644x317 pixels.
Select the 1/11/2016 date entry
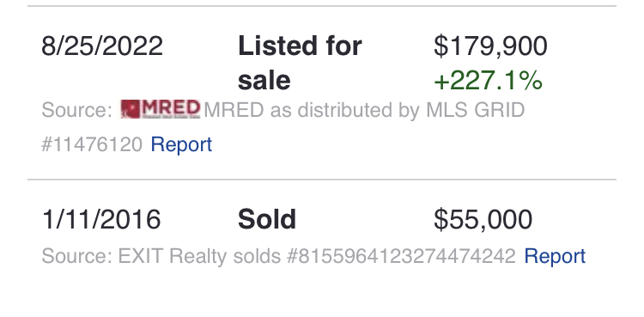(101, 219)
